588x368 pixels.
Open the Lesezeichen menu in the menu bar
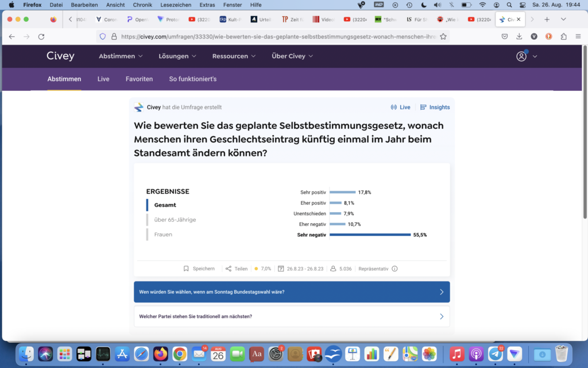tap(176, 5)
